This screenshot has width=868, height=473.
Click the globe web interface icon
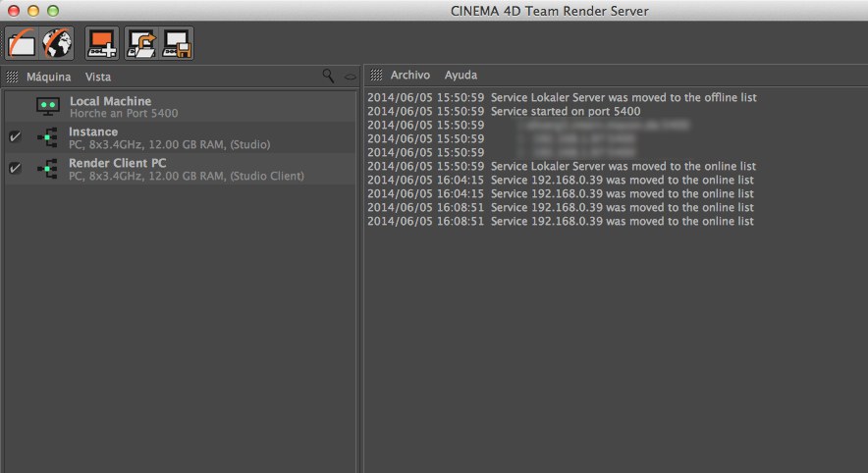[57, 43]
